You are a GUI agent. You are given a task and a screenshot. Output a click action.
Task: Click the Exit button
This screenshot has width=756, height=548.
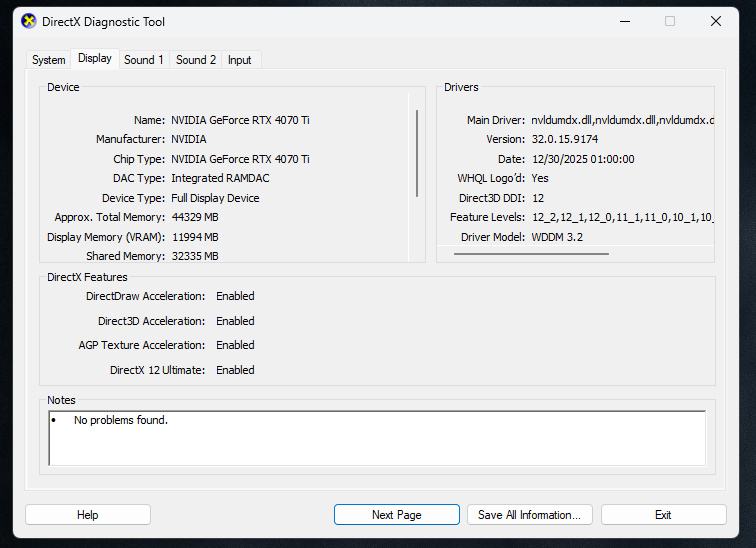[x=663, y=515]
